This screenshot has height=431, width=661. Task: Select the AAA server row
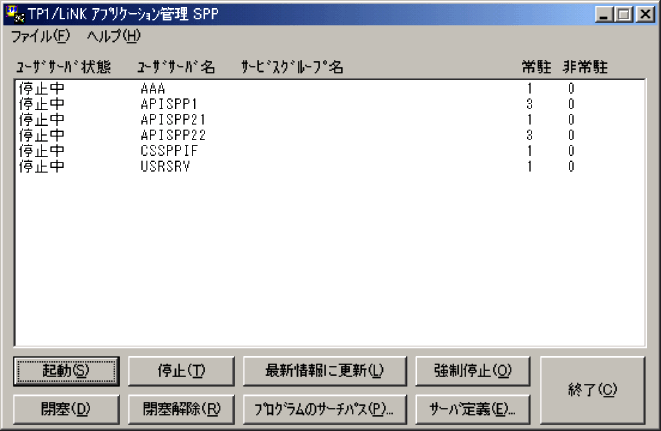[330, 89]
